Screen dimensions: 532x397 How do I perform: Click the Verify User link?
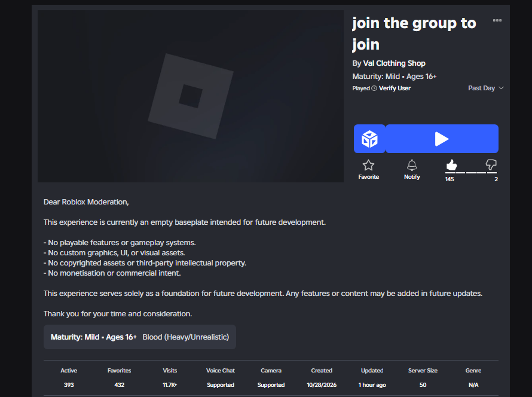pos(395,88)
